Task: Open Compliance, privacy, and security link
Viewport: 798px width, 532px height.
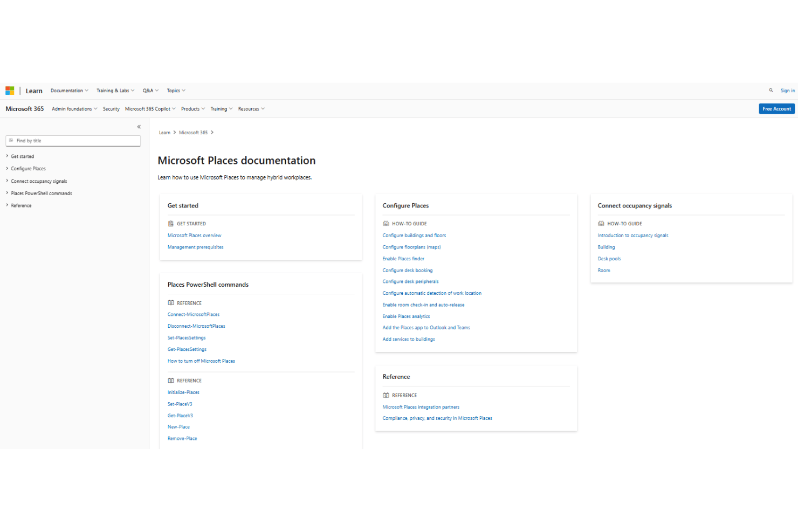Action: click(437, 418)
